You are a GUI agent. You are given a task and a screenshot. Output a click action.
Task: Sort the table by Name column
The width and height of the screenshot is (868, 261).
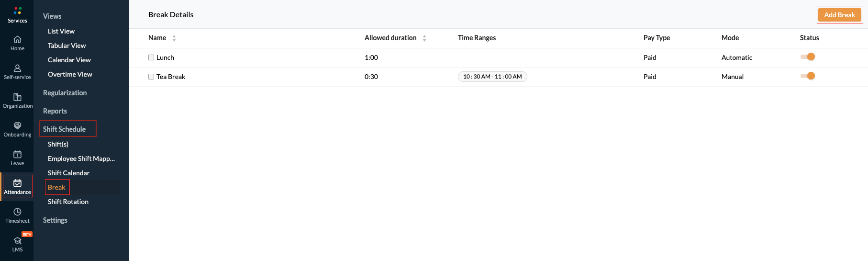coord(174,38)
